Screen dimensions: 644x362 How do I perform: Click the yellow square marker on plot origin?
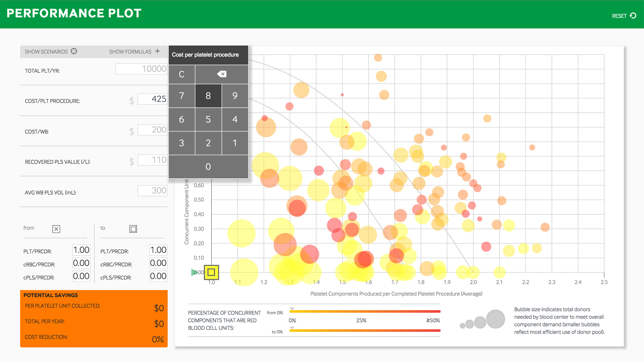point(211,272)
